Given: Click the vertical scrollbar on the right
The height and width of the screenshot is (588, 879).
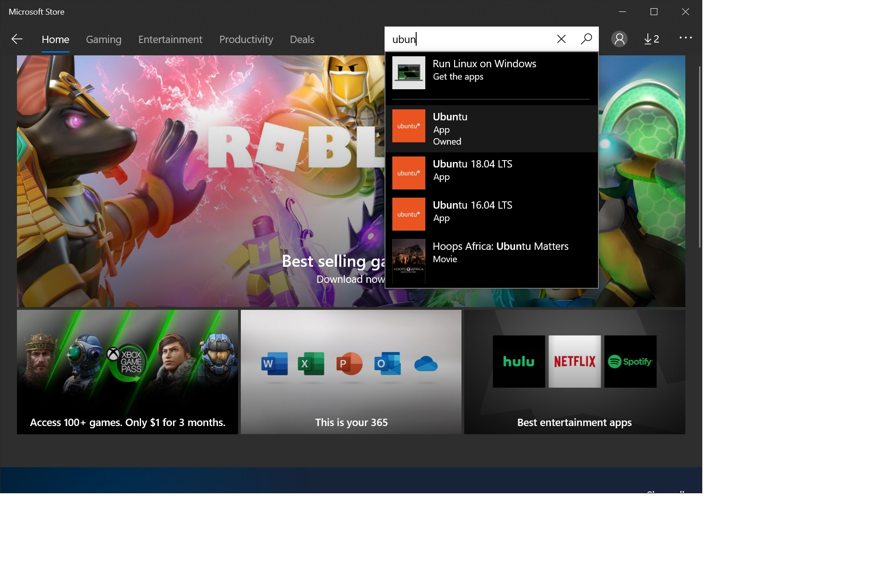Looking at the screenshot, I should click(700, 157).
